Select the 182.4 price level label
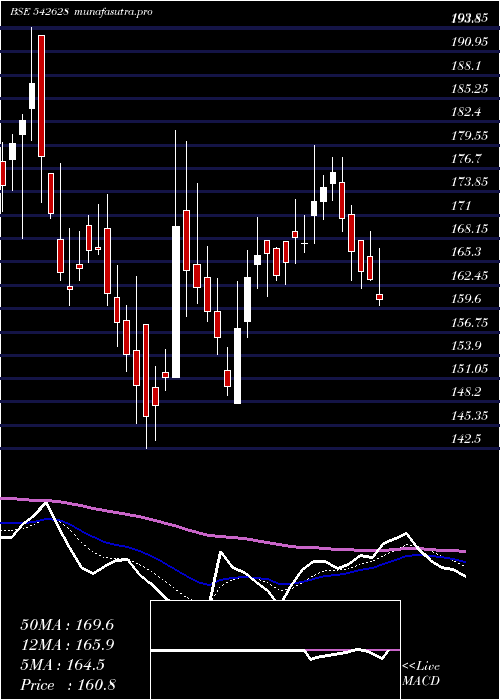The image size is (500, 700). tap(467, 112)
